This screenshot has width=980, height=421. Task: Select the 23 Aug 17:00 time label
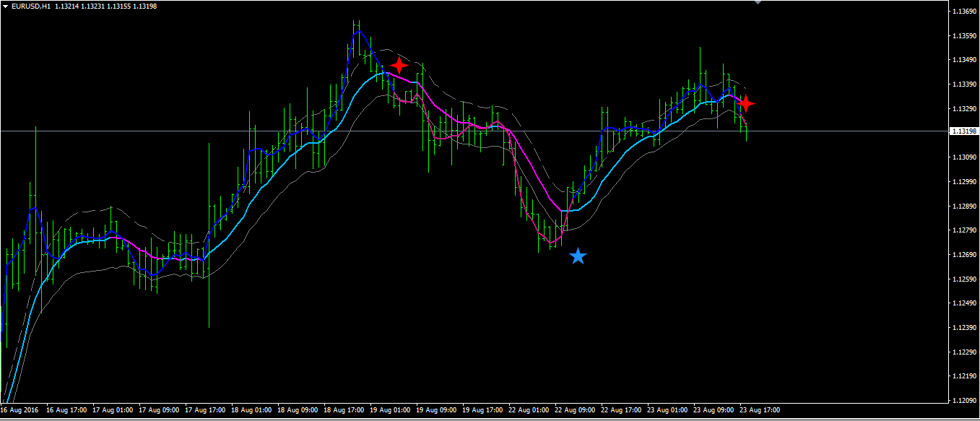click(760, 410)
